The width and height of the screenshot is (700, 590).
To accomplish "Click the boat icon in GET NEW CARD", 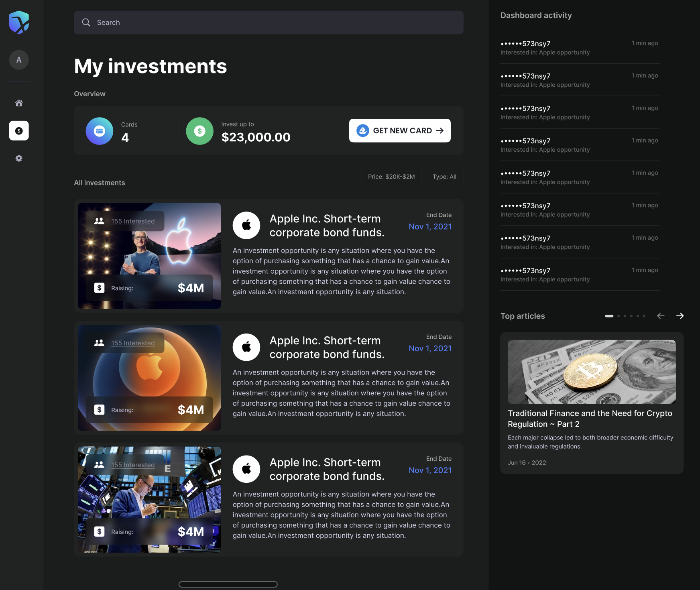I will click(363, 130).
